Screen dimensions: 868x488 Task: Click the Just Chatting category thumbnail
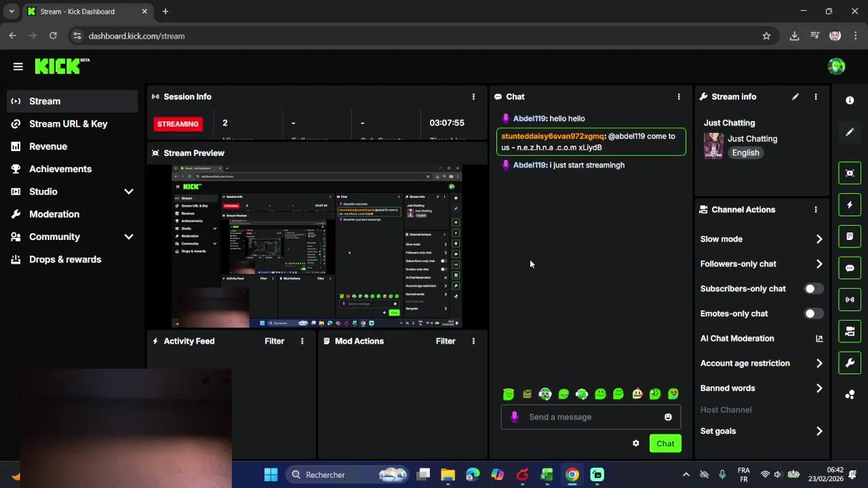point(713,146)
